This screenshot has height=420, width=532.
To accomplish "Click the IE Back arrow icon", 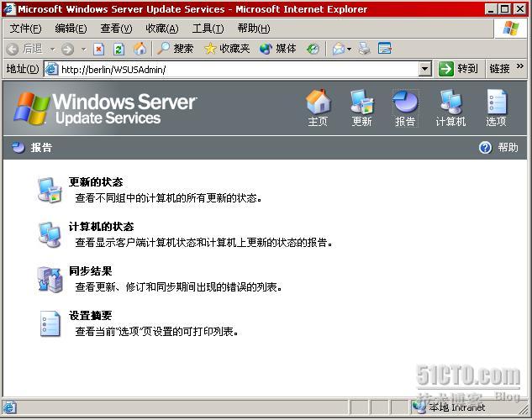I will (x=13, y=50).
